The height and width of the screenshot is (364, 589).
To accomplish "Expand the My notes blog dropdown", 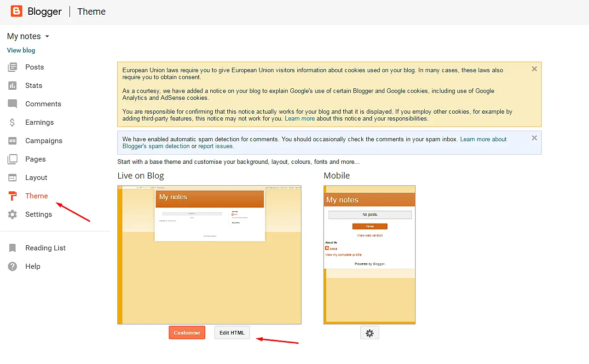I will pyautogui.click(x=28, y=36).
